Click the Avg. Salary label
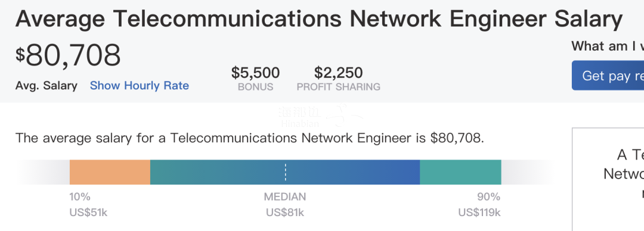Screen dimensions: 644x231 [x=47, y=86]
